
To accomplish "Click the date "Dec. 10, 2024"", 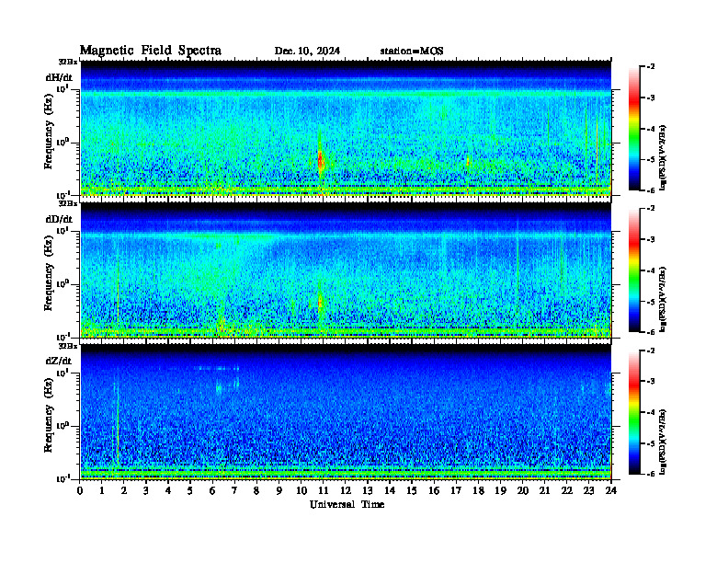I will [x=307, y=52].
